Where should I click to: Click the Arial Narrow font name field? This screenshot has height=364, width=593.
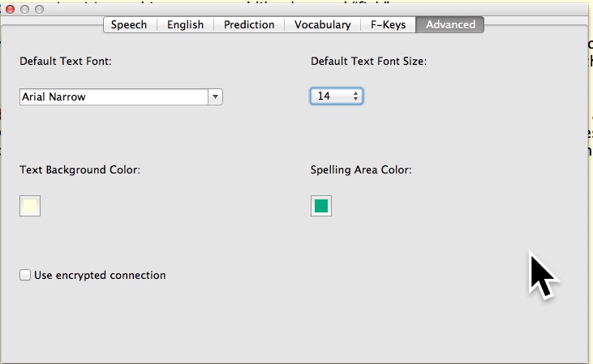pos(114,97)
